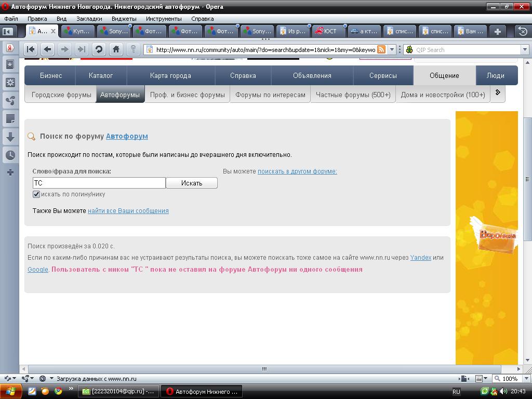Open the Notes panel in sidebar
This screenshot has width=532, height=399.
coord(10,119)
